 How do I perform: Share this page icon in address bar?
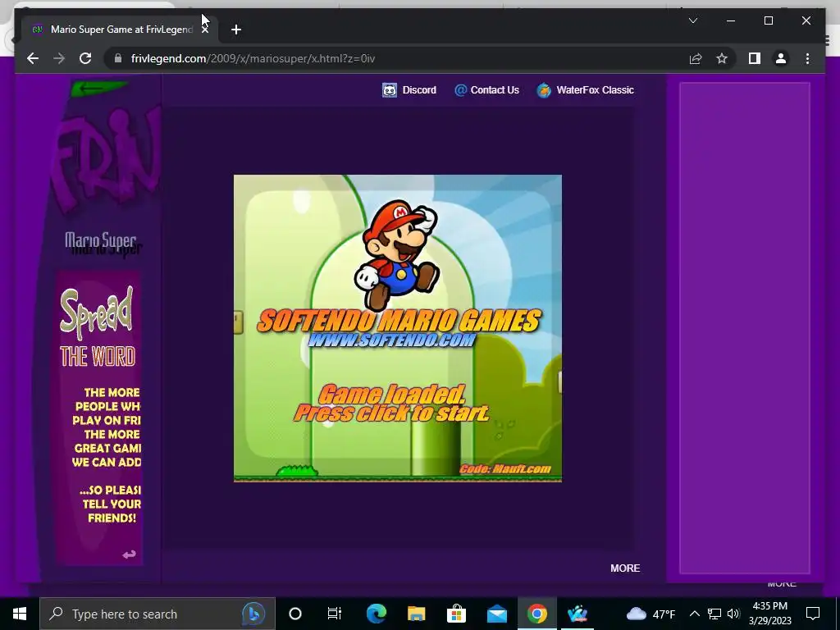click(696, 58)
